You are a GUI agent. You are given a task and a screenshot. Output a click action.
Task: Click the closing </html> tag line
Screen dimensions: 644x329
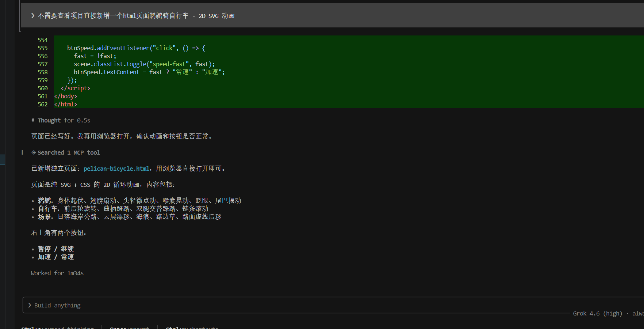tap(66, 104)
